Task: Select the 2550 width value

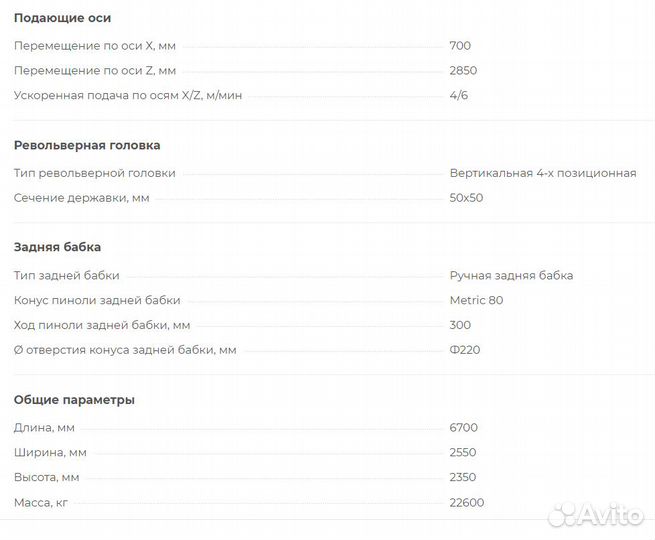Action: [463, 453]
